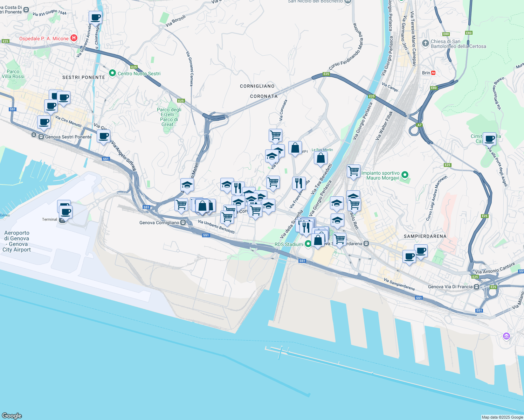Screen dimensions: 524x420
Task: Open the cart marker left of Impianto sportivo
Action: click(x=353, y=171)
